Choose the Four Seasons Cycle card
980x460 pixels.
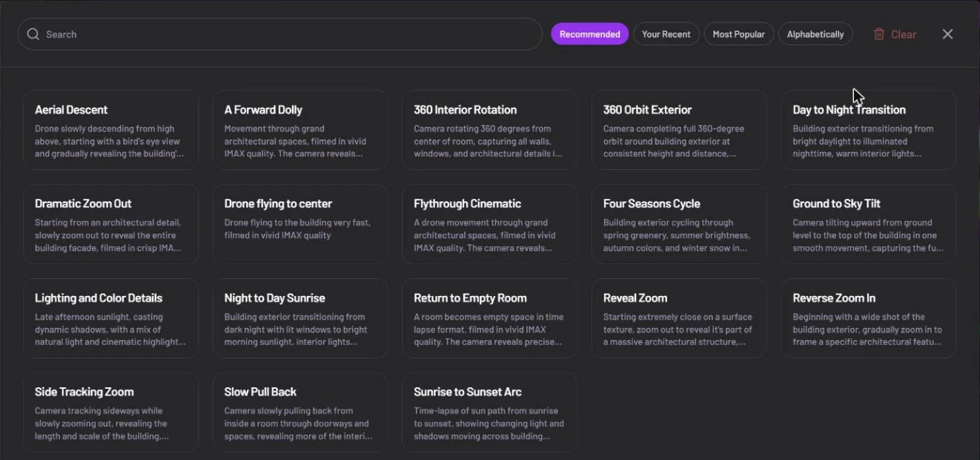(x=679, y=224)
